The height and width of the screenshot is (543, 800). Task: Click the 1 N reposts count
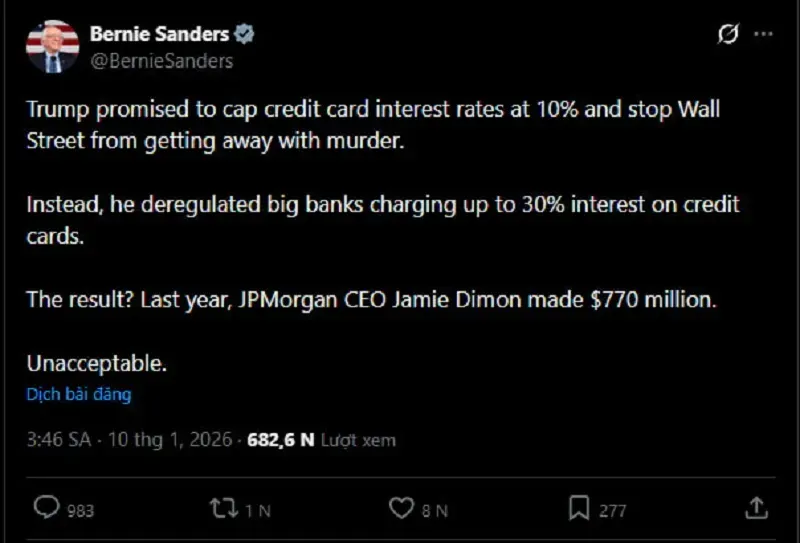[x=258, y=510]
